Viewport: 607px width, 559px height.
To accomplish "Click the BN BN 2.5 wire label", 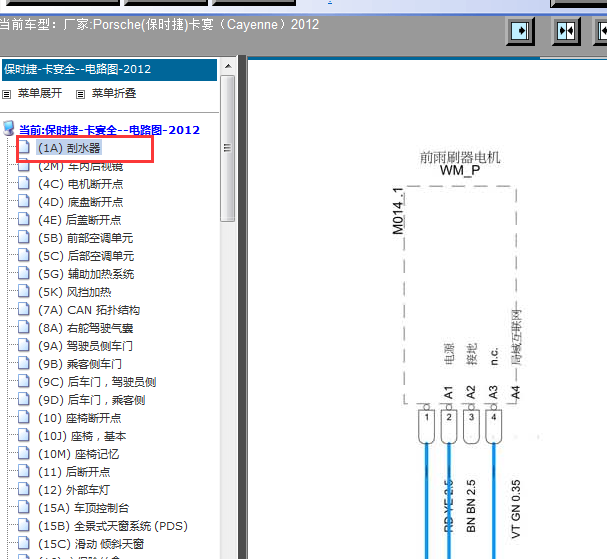I will 471,506.
